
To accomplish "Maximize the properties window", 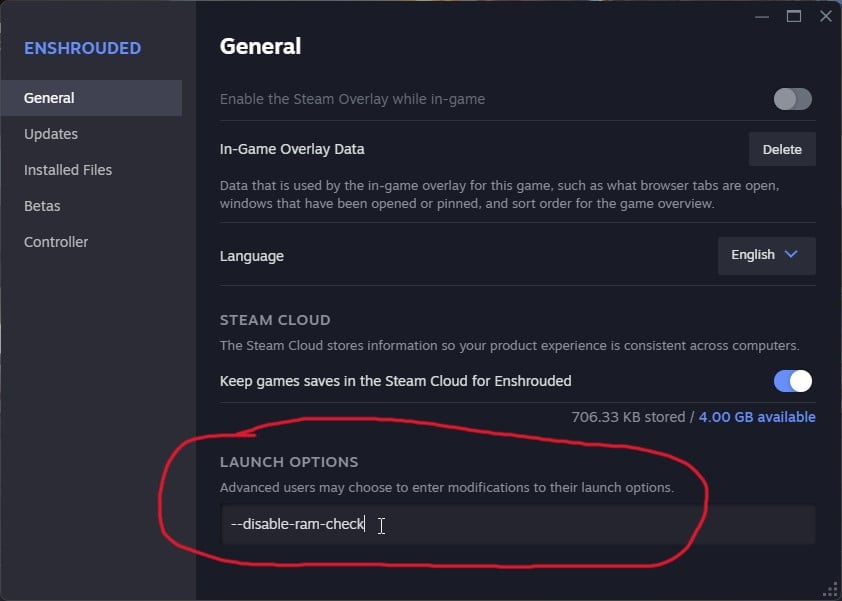I will click(794, 16).
